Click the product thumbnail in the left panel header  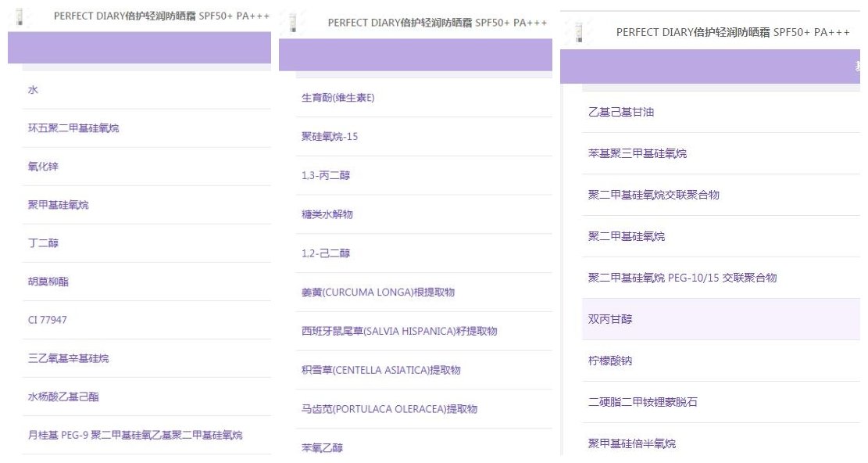20,17
